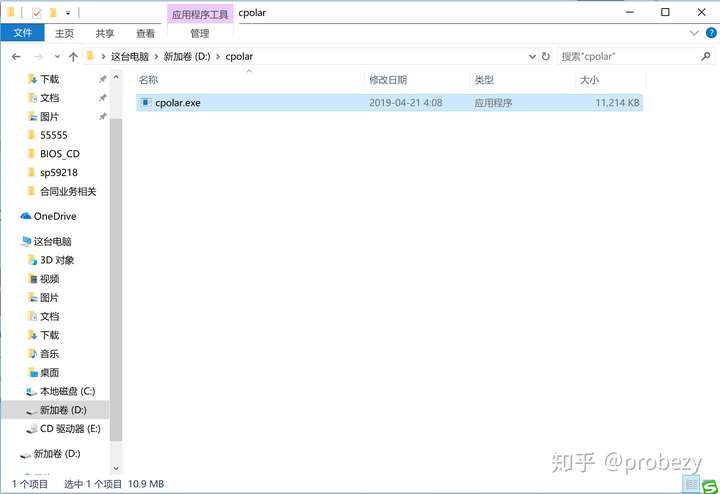Click the 2019-04-21 4:08 date cell
The width and height of the screenshot is (720, 494).
click(x=406, y=103)
